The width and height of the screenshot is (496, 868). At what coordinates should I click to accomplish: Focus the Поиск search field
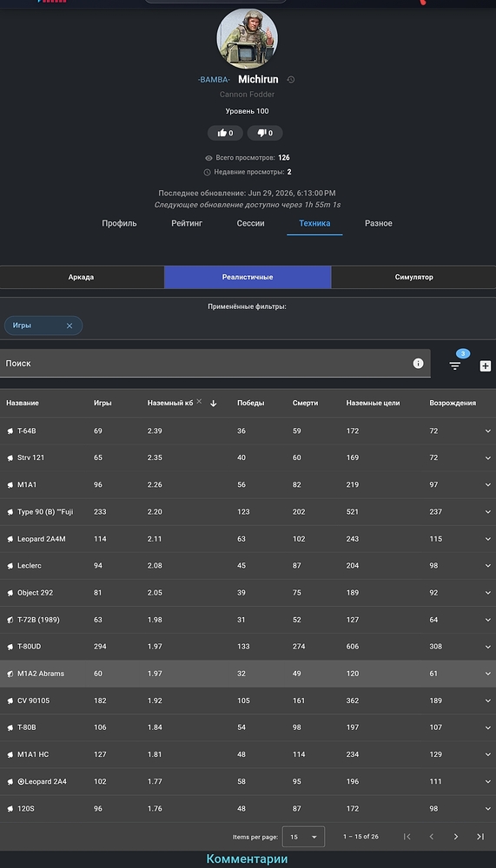click(x=215, y=363)
